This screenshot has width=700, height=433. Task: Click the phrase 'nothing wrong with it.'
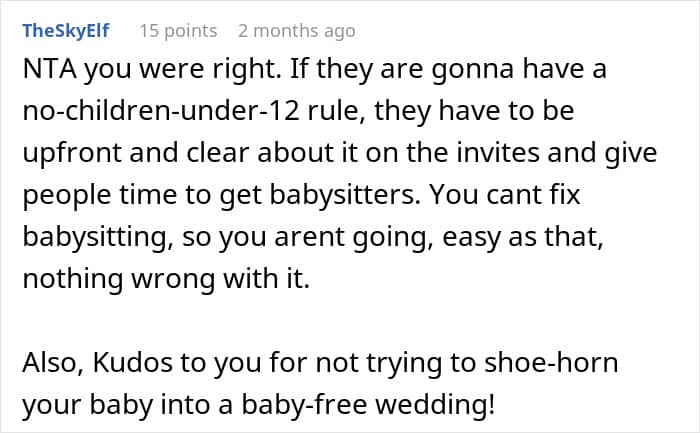click(166, 279)
